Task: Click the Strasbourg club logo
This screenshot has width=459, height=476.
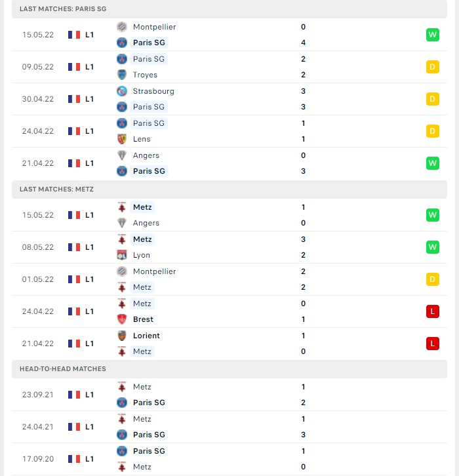Action: coord(122,91)
